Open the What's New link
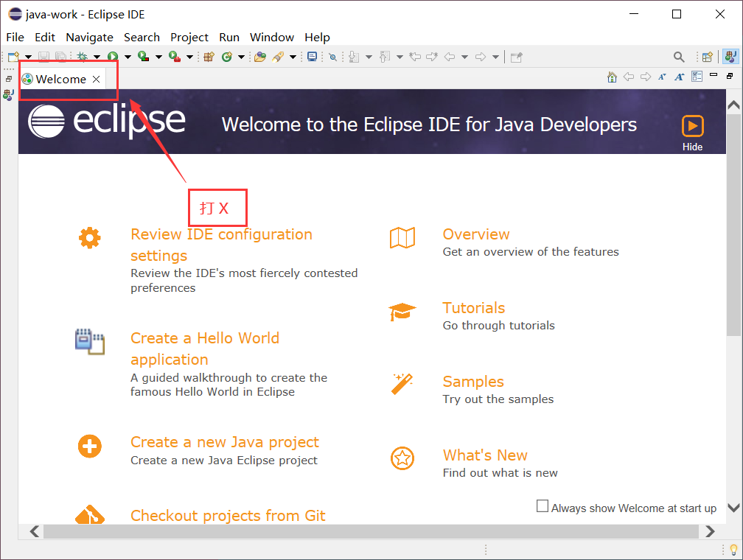 (485, 455)
